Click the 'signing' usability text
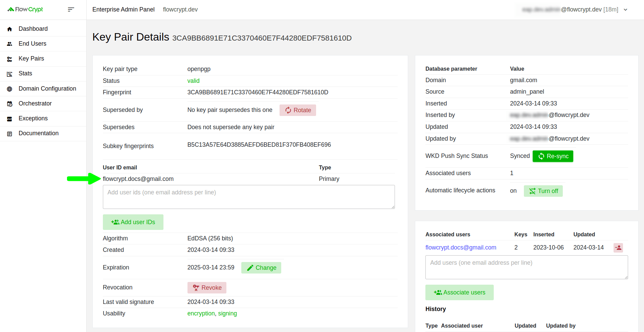This screenshot has width=644, height=332. tap(227, 313)
